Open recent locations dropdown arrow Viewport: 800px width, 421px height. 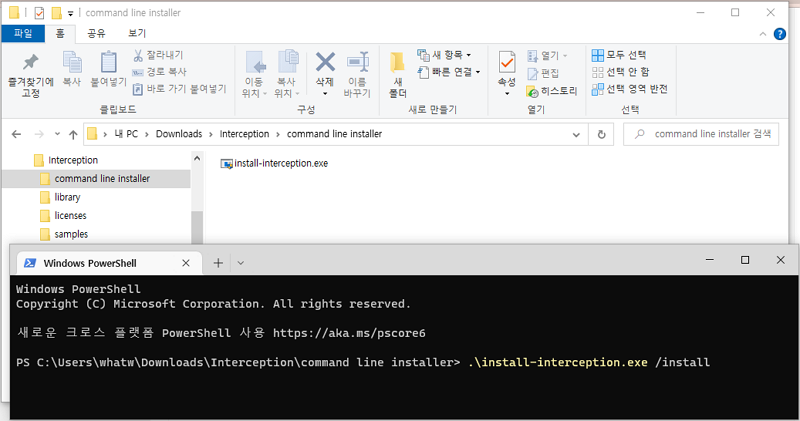click(x=57, y=134)
